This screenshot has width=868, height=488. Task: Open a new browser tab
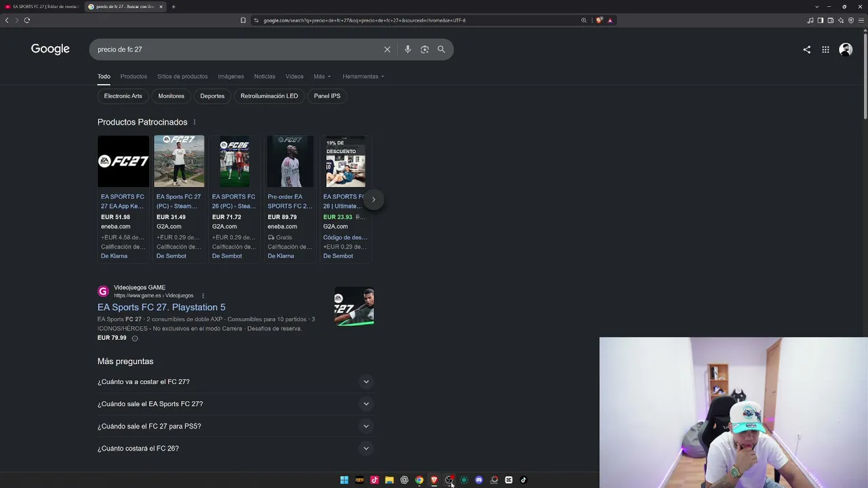[173, 7]
